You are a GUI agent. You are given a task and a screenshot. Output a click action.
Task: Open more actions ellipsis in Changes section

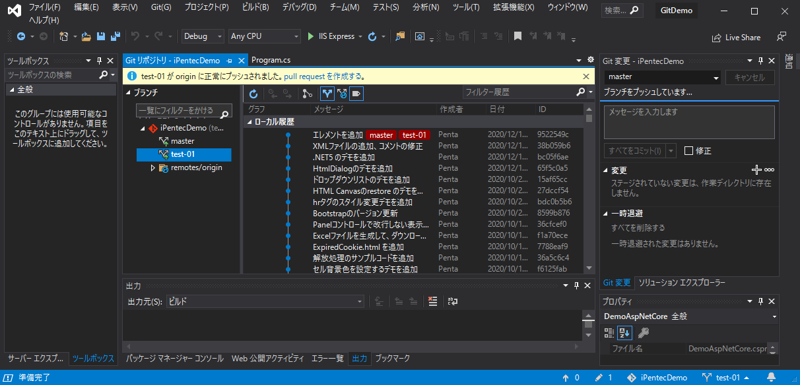769,170
